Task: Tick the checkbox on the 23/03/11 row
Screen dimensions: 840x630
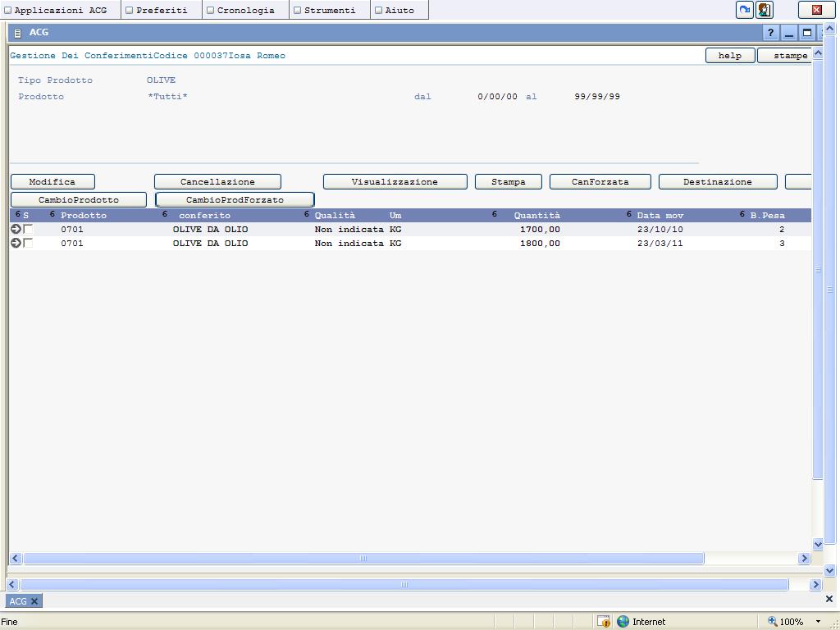Action: click(x=28, y=243)
